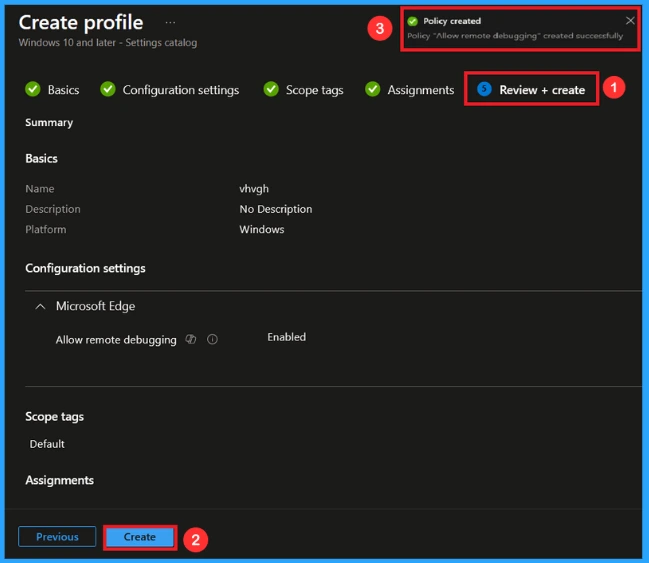This screenshot has width=649, height=563.
Task: Click the 'Create profile' page title
Action: 81,22
